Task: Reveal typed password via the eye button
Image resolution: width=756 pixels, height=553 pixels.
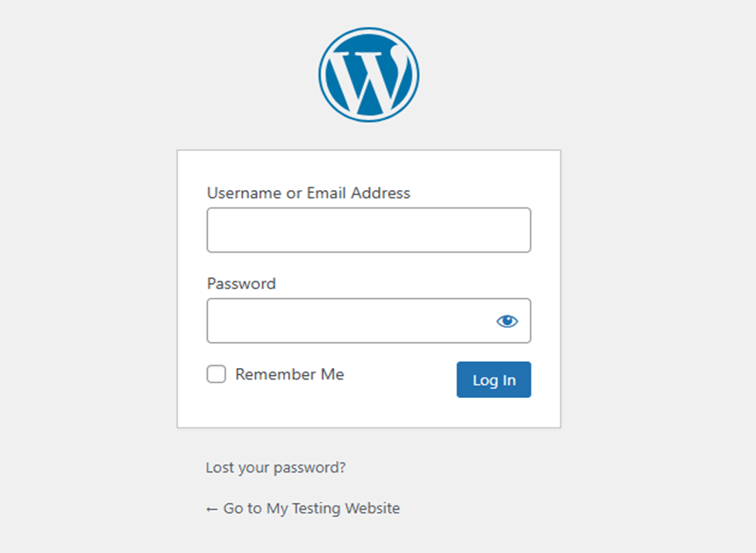Action: [x=507, y=321]
